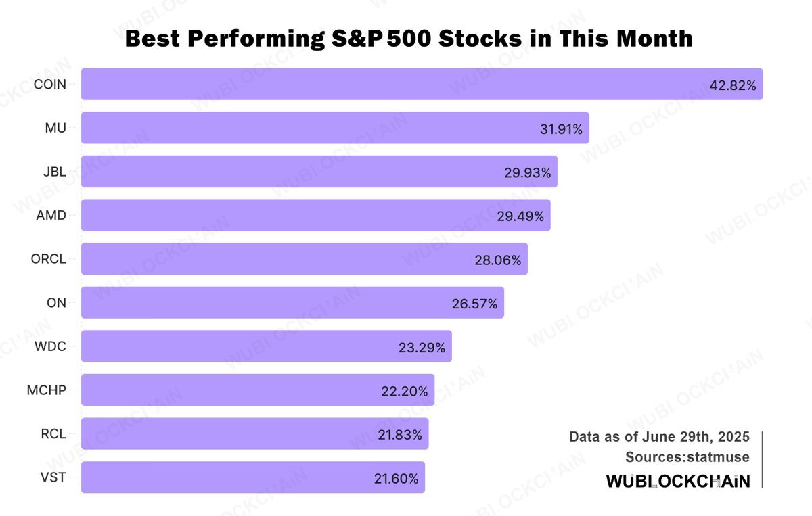Click the WDC bar showing 23.29%
The width and height of the screenshot is (812, 516).
[x=267, y=346]
